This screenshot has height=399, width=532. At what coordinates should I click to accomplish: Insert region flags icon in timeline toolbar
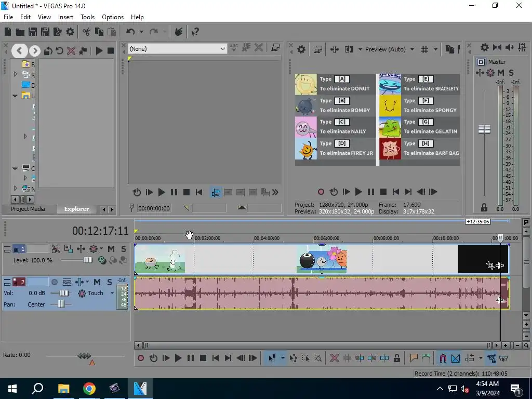[x=426, y=358]
